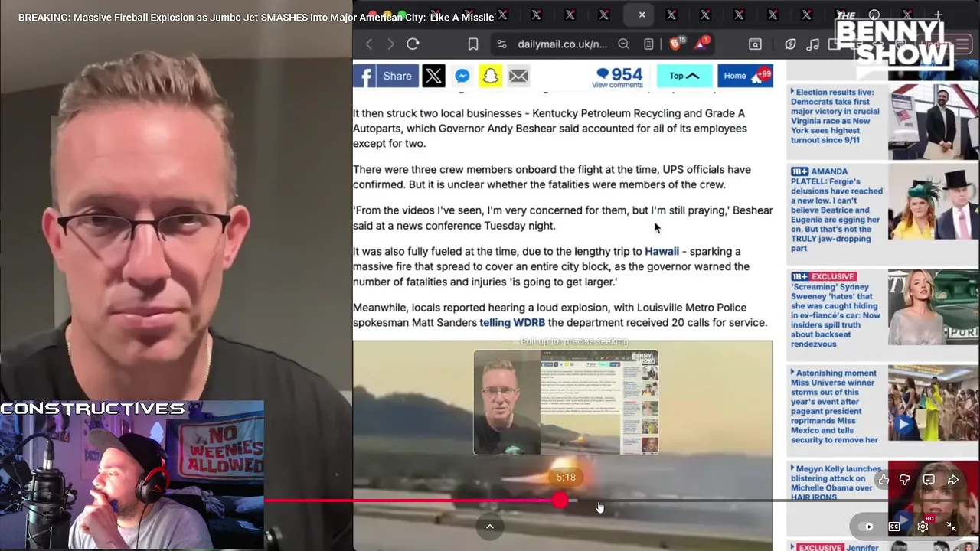Click the back arrow in recorded browser

pyautogui.click(x=369, y=44)
